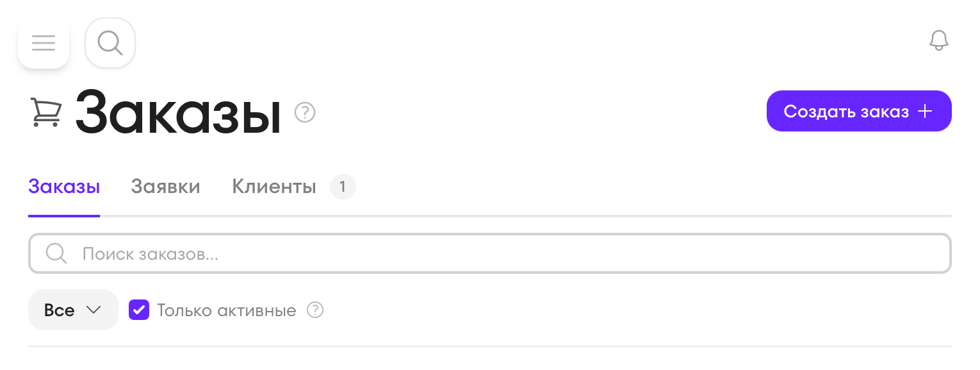This screenshot has width=980, height=370.
Task: Open notifications via the bell icon
Action: [938, 41]
